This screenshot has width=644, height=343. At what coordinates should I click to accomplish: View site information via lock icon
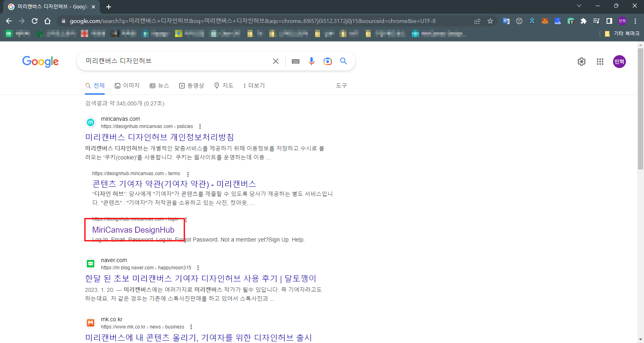click(63, 21)
